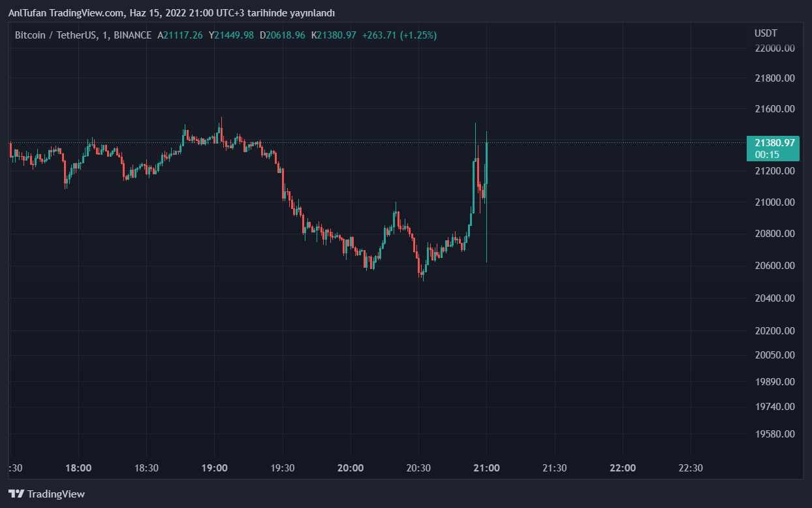Click the TradingView wordmark beside the logo
812x508 pixels.
(56, 494)
